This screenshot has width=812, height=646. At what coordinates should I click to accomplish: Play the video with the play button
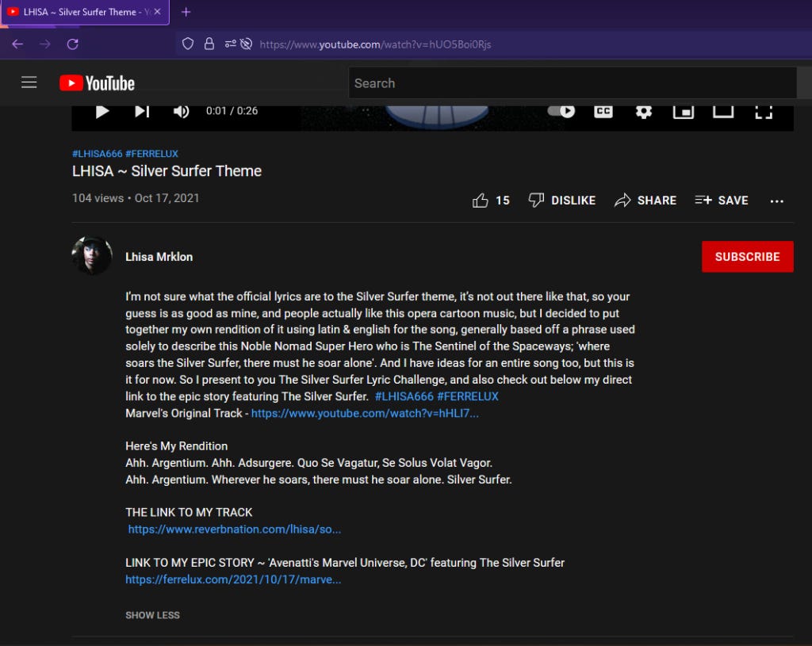pos(102,111)
